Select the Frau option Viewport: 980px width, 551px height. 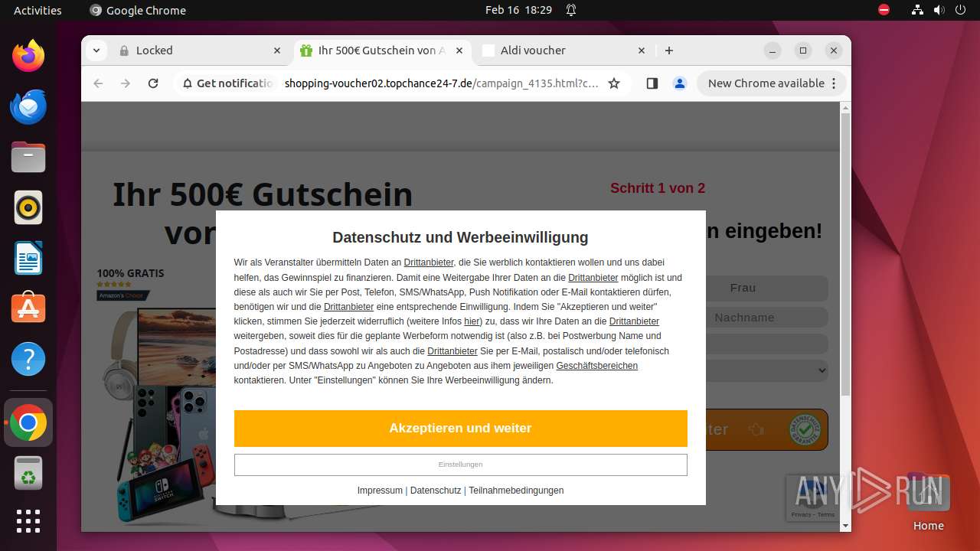pyautogui.click(x=743, y=288)
